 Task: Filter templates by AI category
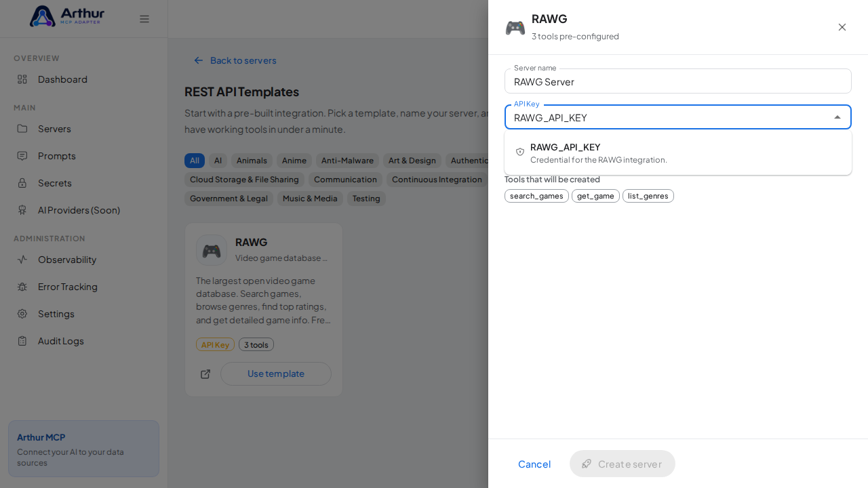click(x=218, y=161)
